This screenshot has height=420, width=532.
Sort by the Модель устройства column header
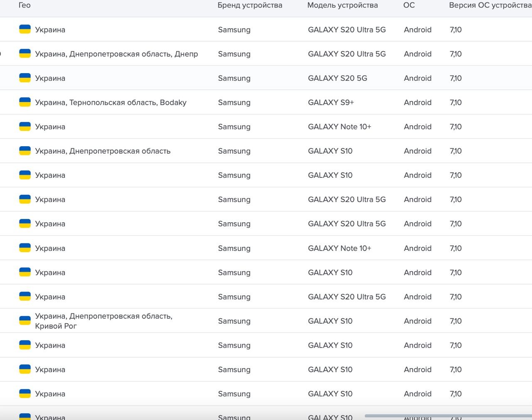pos(342,5)
